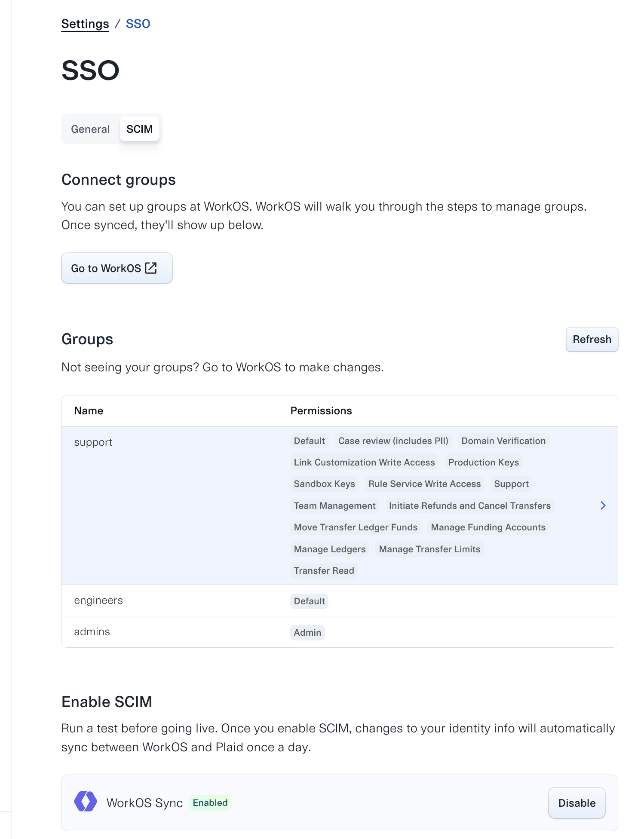Open the engineers group row
This screenshot has height=839, width=644.
pyautogui.click(x=339, y=600)
